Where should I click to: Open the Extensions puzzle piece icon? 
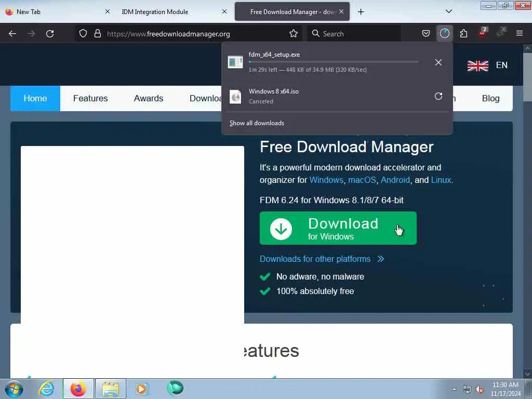(463, 34)
